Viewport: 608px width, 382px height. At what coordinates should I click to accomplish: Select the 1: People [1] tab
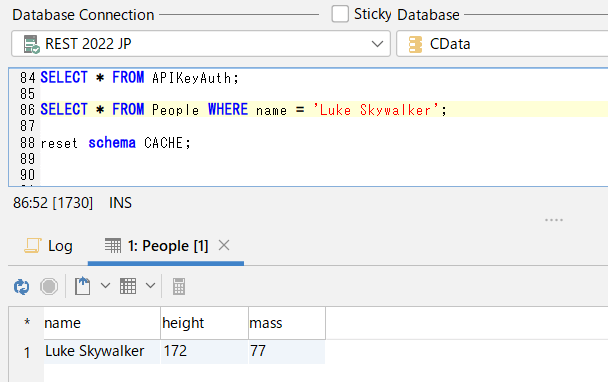pos(157,246)
